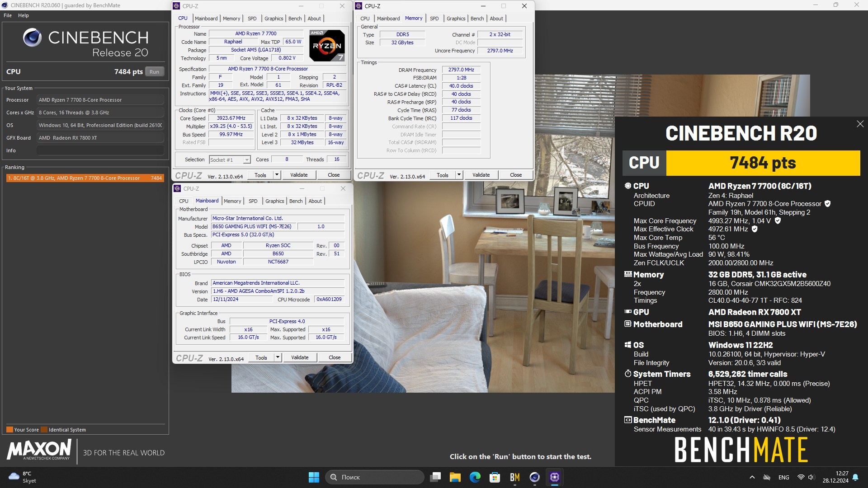Click verified shield beside Max Core Frequency
Viewport: 868px width, 488px height.
778,221
